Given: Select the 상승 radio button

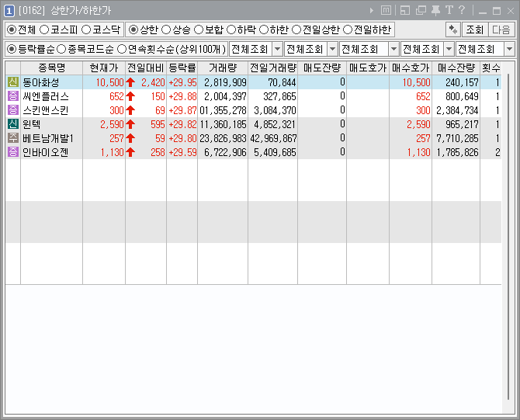Looking at the screenshot, I should pos(166,30).
